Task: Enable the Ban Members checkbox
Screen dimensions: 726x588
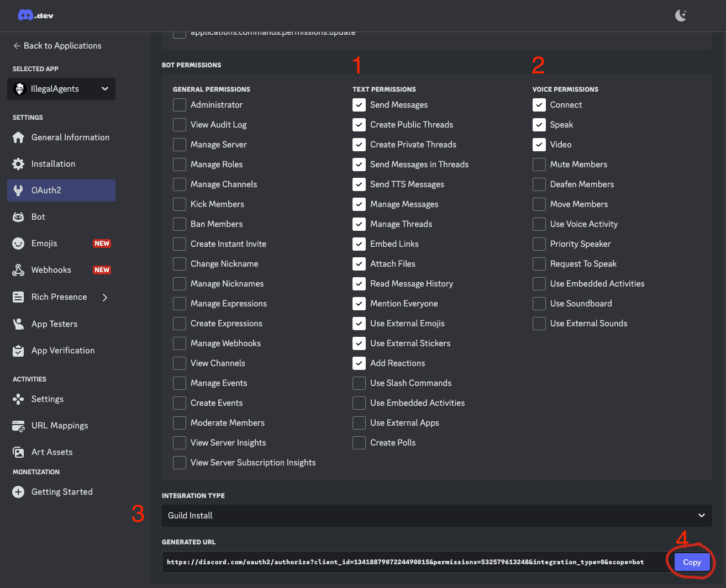Action: [x=180, y=224]
